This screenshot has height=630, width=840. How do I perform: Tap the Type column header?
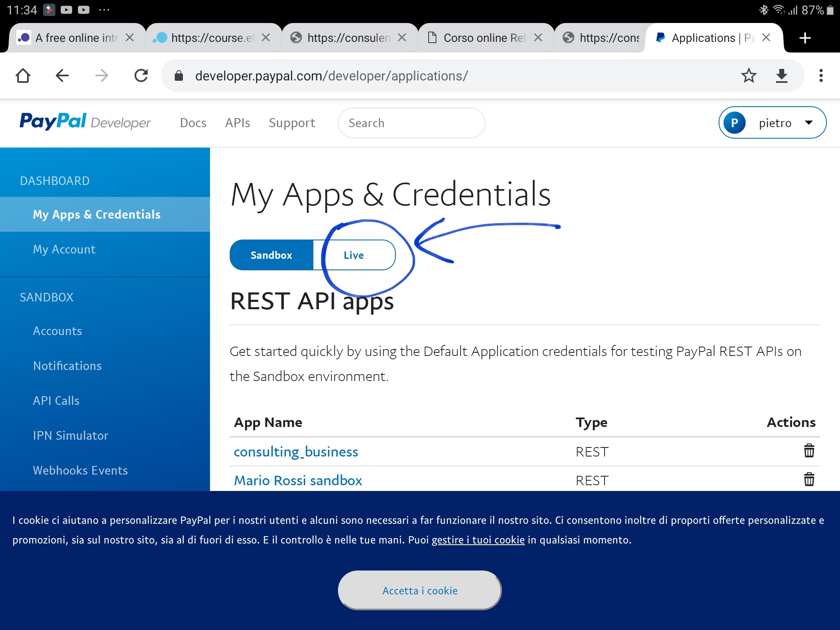[x=591, y=422]
